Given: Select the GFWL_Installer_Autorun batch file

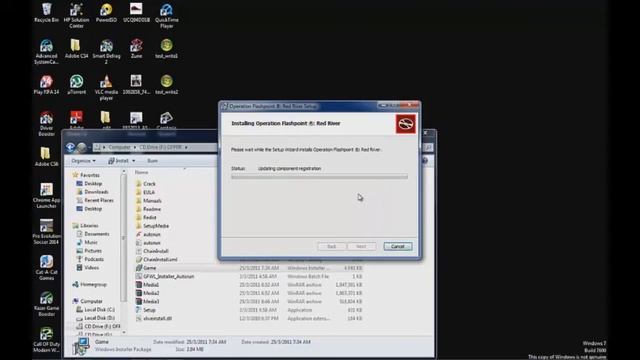Looking at the screenshot, I should [165, 276].
